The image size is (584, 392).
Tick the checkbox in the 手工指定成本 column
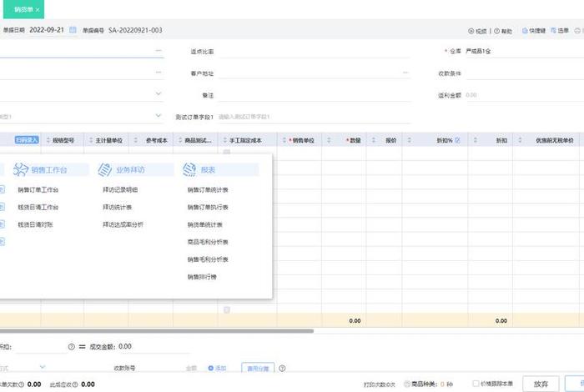pos(227,309)
